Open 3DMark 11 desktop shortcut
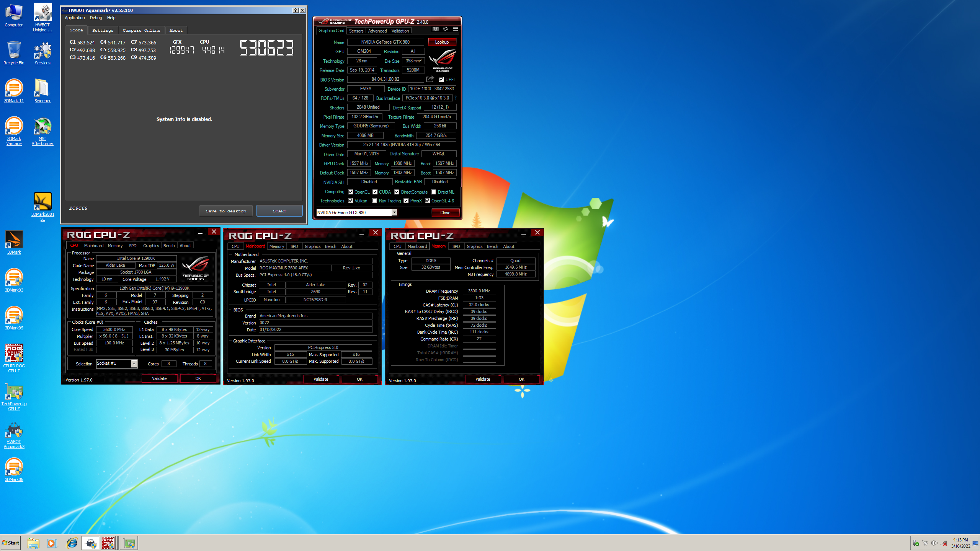980x551 pixels. (14, 91)
